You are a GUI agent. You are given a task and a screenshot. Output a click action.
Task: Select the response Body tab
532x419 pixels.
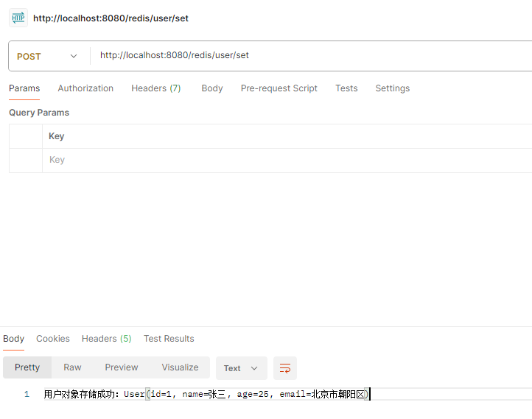[13, 339]
